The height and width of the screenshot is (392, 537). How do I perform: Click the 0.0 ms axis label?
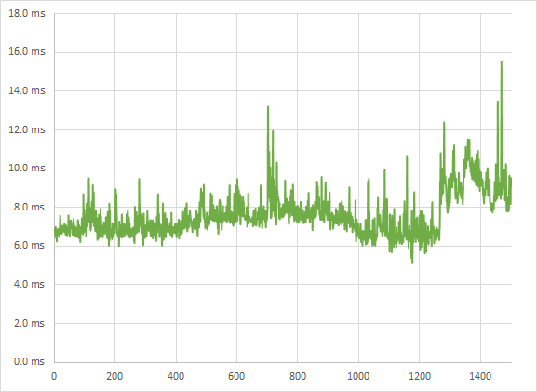pyautogui.click(x=29, y=361)
